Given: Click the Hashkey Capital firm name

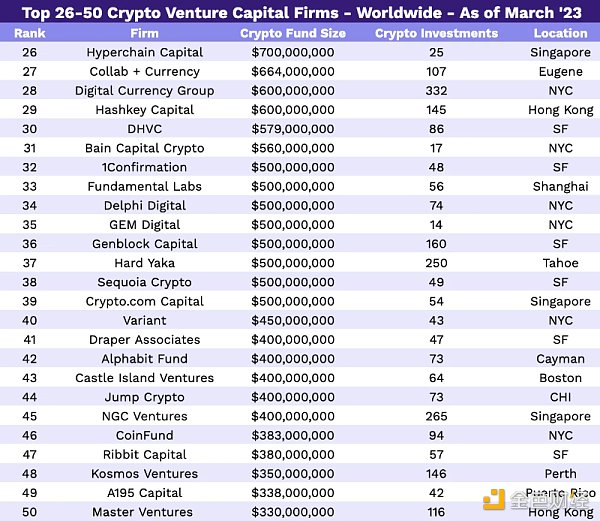Looking at the screenshot, I should point(144,109).
